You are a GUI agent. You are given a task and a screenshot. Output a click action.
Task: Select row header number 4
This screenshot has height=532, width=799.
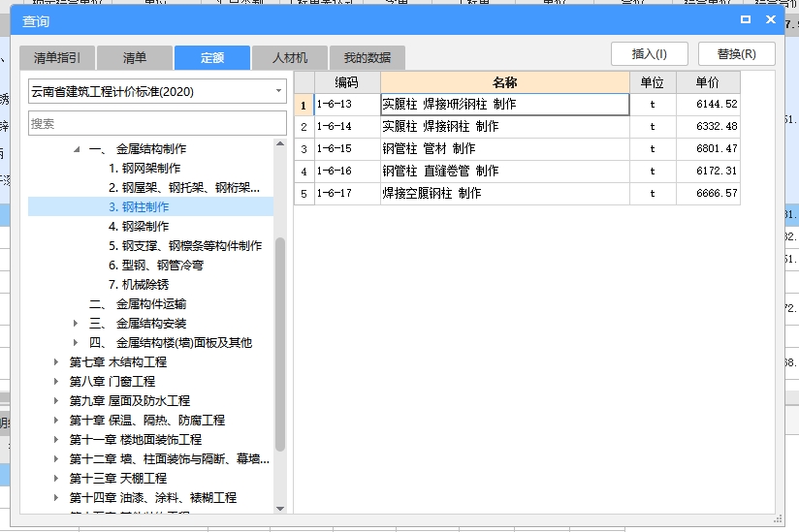click(304, 172)
